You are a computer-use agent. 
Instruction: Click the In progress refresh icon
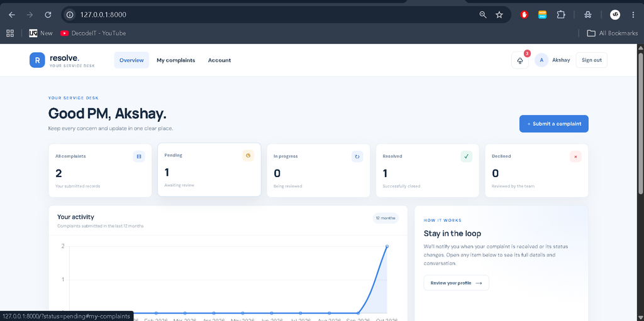tap(357, 156)
